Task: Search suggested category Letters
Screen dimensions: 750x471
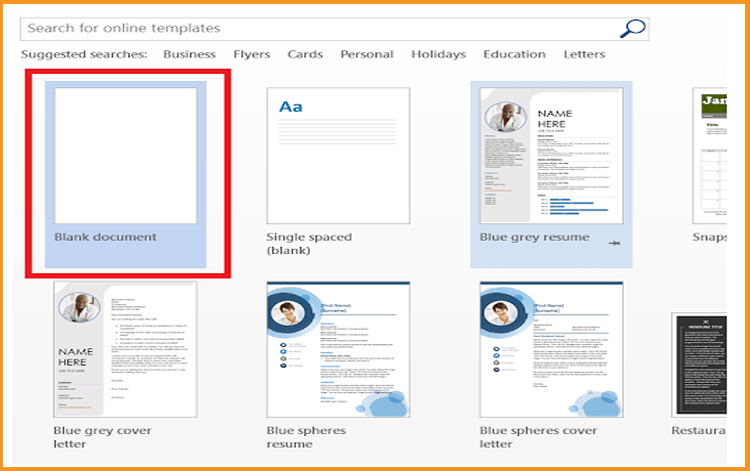Action: pos(585,55)
